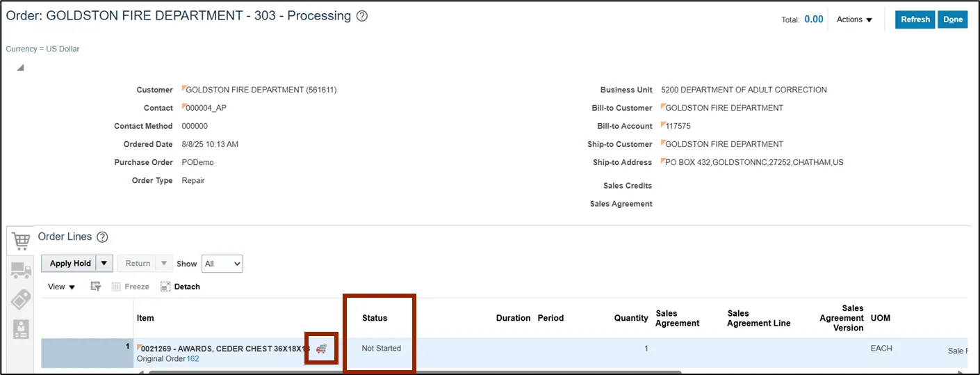Click ordered date 8/8/25 10:13 AM
The width and height of the screenshot is (980, 375).
point(210,144)
